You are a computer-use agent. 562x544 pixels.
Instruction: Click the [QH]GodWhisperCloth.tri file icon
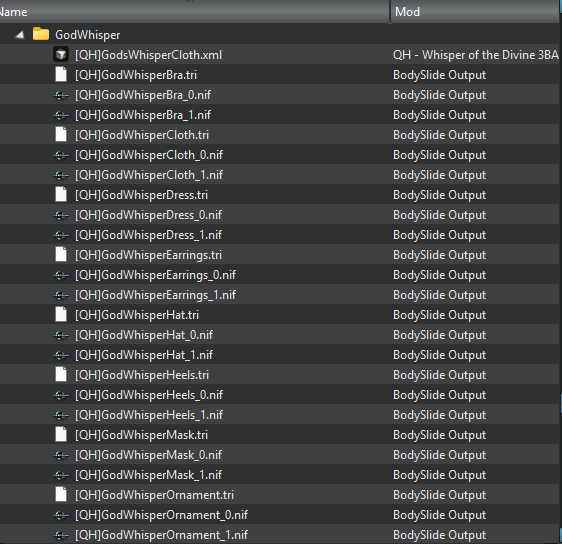coord(61,134)
